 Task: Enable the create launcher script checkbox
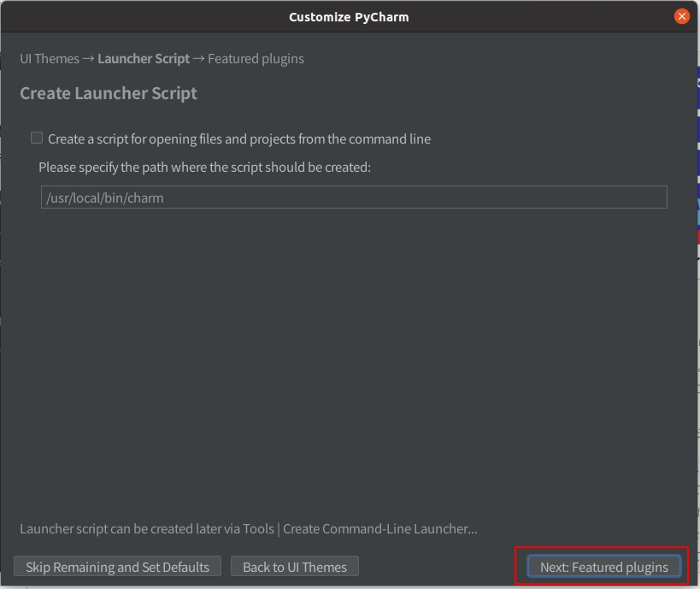[37, 138]
